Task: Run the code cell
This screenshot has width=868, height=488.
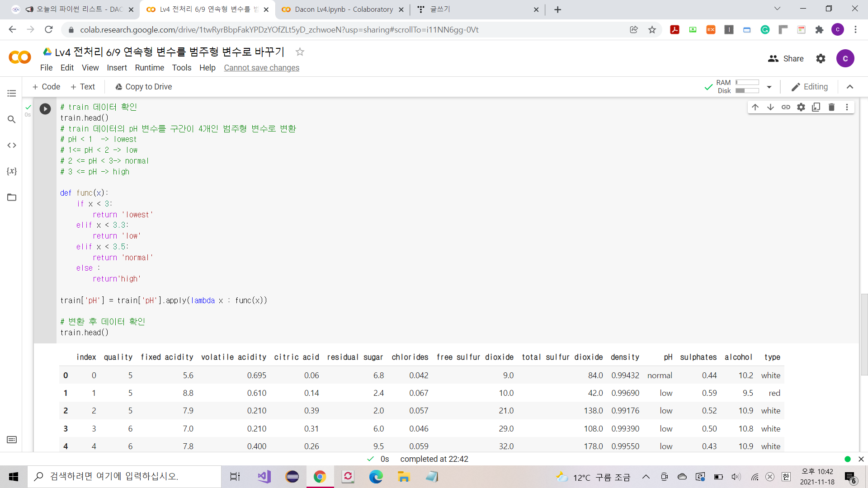Action: [x=45, y=109]
